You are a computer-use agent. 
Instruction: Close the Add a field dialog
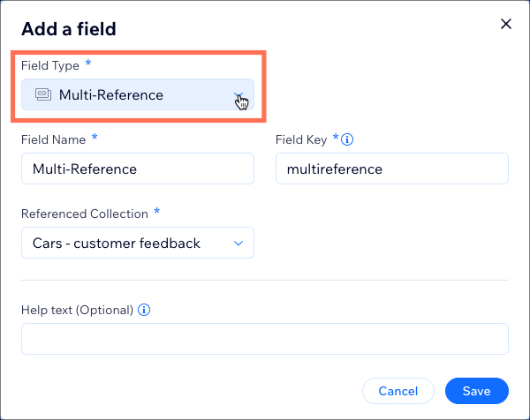coord(506,24)
